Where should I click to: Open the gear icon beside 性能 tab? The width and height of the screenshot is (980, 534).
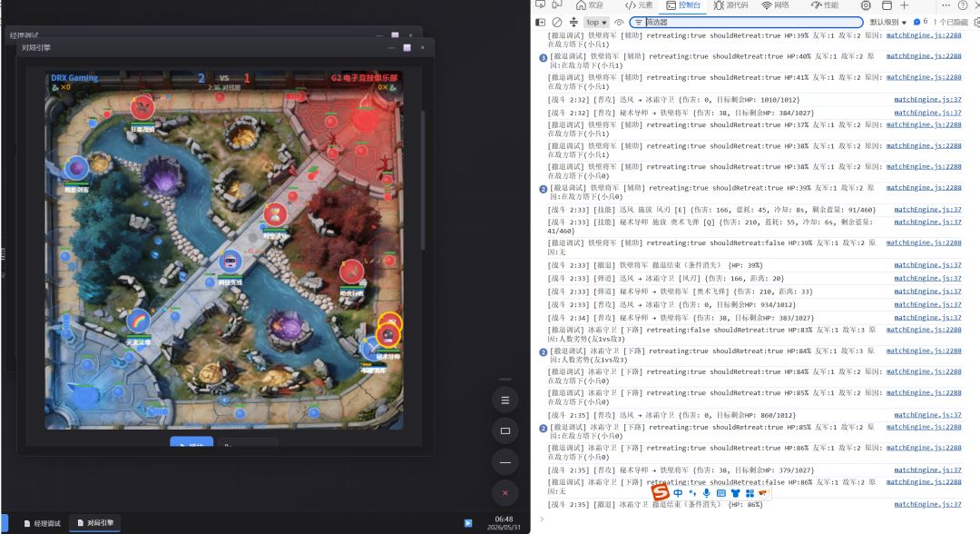(866, 5)
